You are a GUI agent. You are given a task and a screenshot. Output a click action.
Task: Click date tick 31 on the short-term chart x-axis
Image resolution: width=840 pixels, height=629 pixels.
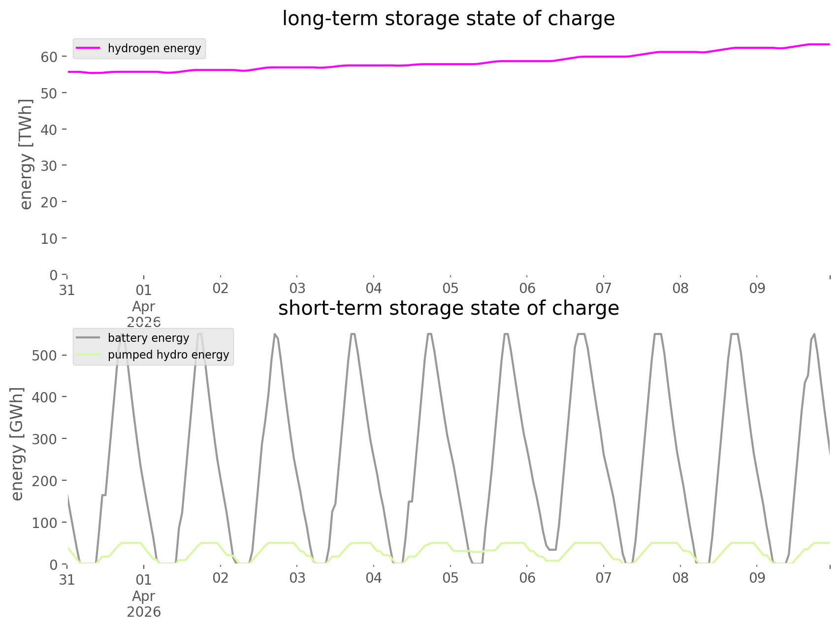tap(67, 579)
